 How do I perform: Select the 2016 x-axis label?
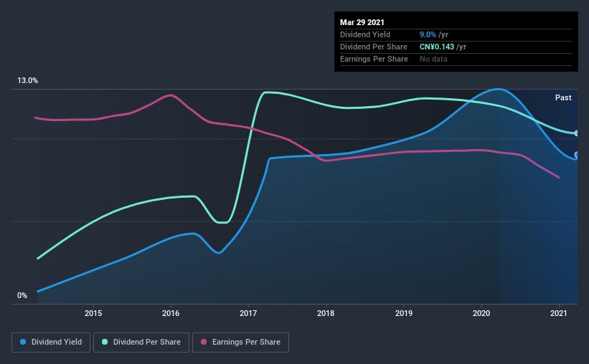click(171, 313)
